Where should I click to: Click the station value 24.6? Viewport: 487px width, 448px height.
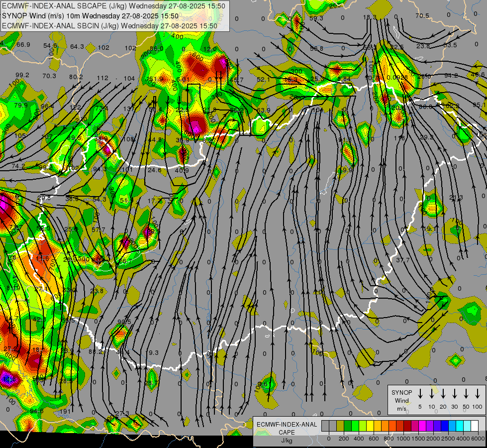coord(154,170)
